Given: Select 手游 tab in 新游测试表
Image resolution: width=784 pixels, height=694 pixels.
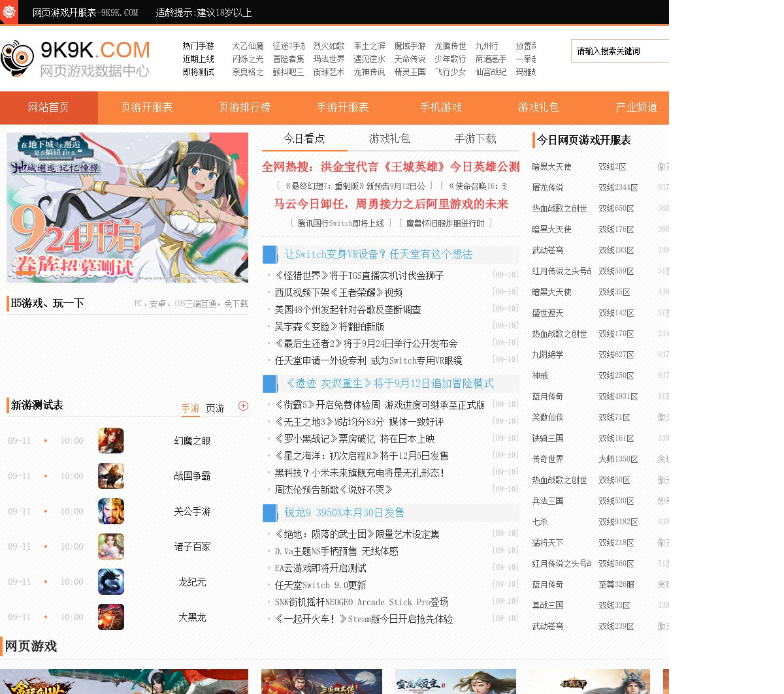Looking at the screenshot, I should pos(190,408).
